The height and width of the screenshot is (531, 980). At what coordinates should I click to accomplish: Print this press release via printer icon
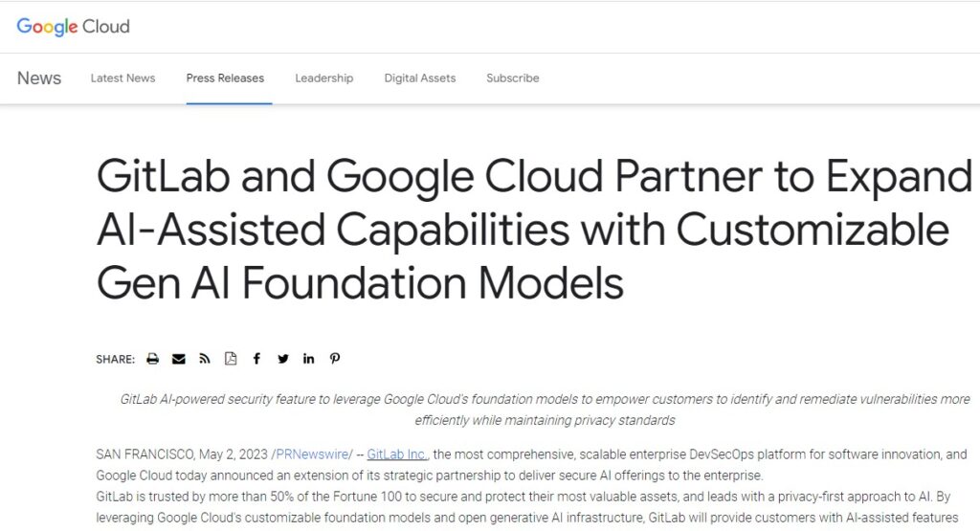click(152, 359)
